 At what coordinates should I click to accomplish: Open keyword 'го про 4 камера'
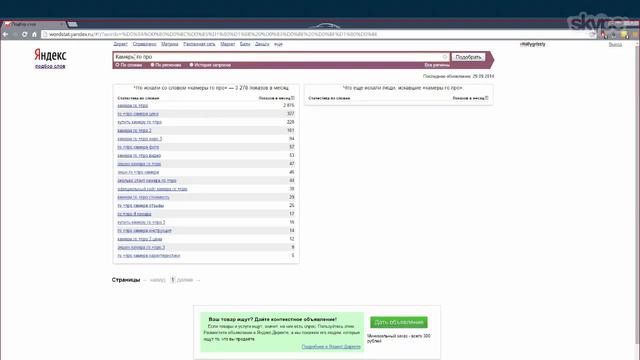coord(134,214)
